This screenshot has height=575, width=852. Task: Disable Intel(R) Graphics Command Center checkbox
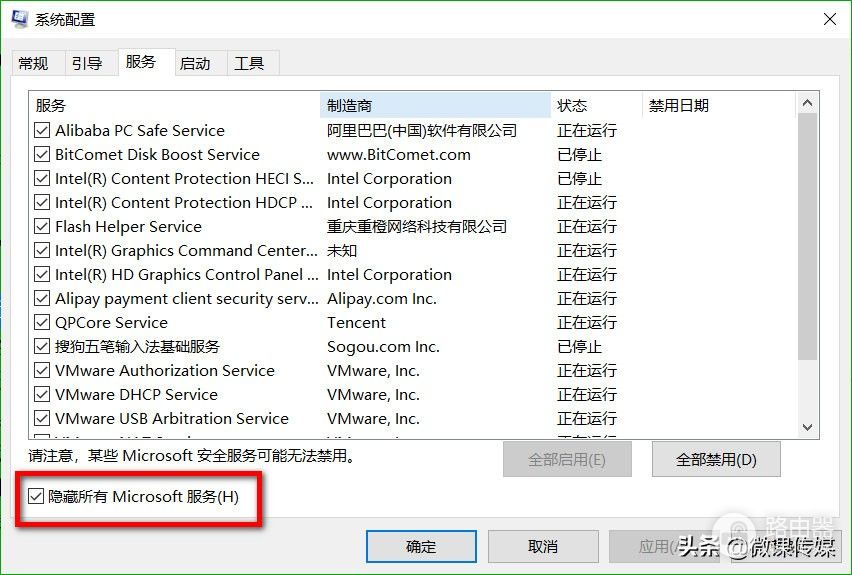coord(42,251)
